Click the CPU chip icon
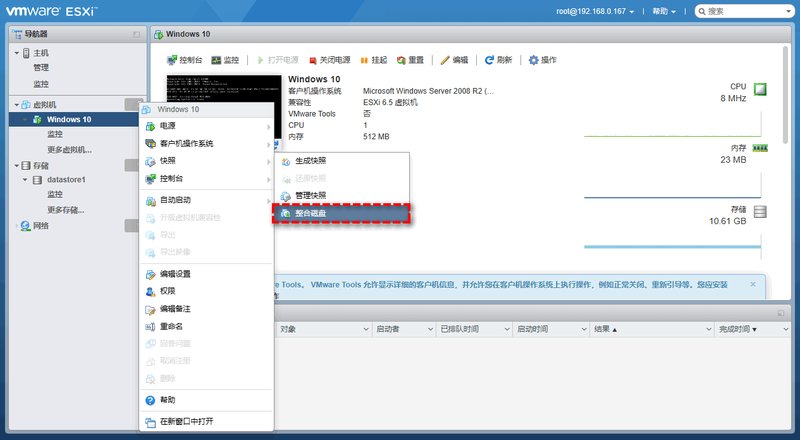Viewport: 800px width, 440px height. tap(760, 89)
